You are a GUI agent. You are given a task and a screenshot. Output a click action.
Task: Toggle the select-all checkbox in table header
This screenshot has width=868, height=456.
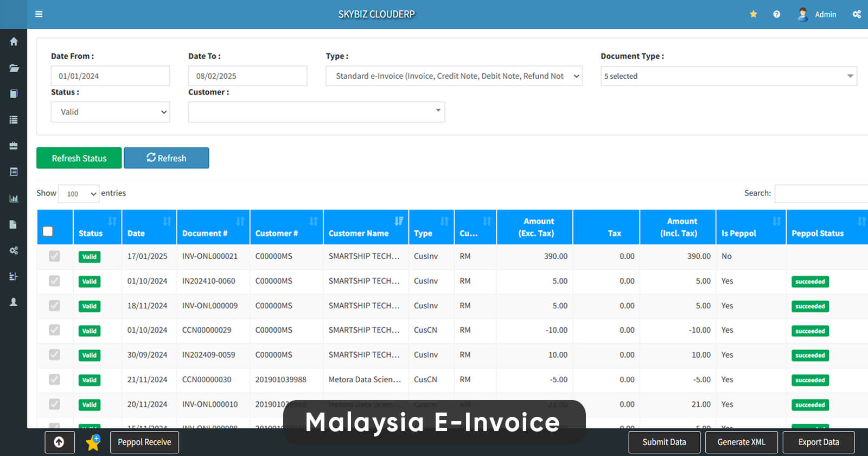(48, 231)
